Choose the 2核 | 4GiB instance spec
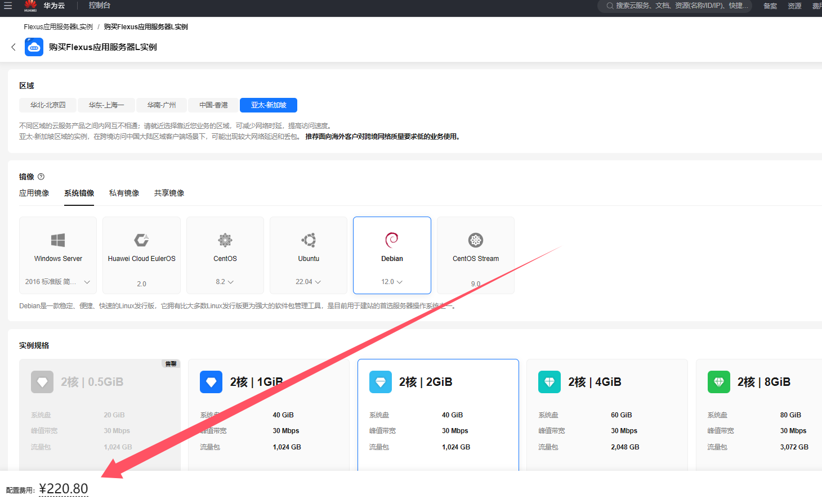 [x=607, y=415]
